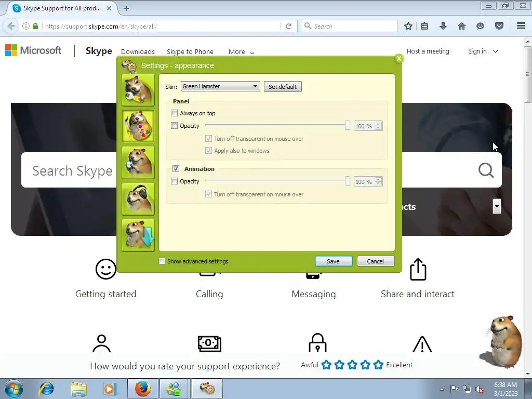This screenshot has width=532, height=399.
Task: Open the hamster settings tab holding a phone
Action: click(138, 163)
